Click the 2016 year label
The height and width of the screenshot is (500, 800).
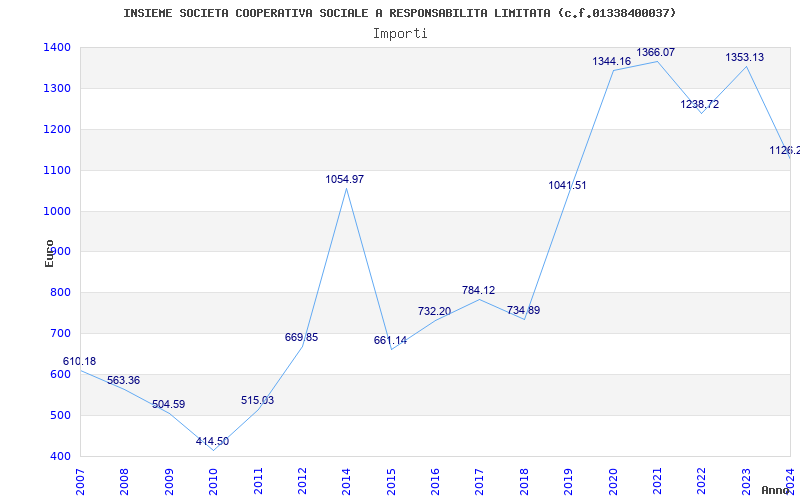pos(435,481)
